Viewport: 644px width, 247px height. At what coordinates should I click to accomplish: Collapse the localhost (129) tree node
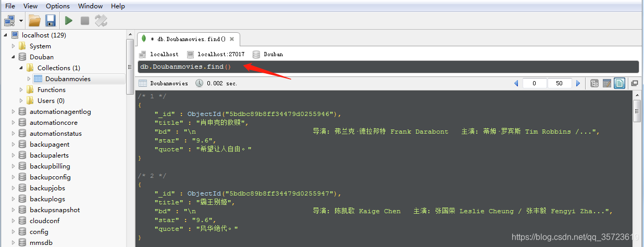click(6, 35)
